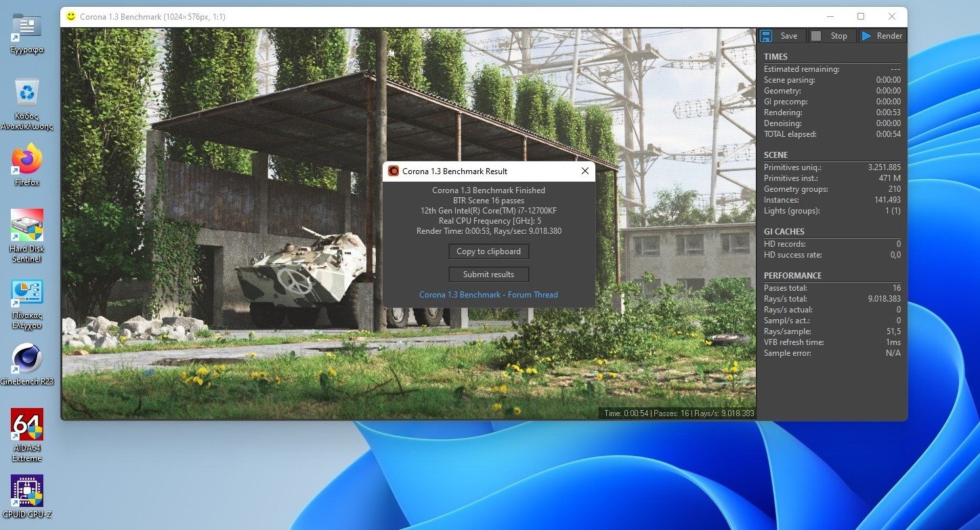
Task: Select the Rays/sec 9.018.380 render time line
Action: 488,231
